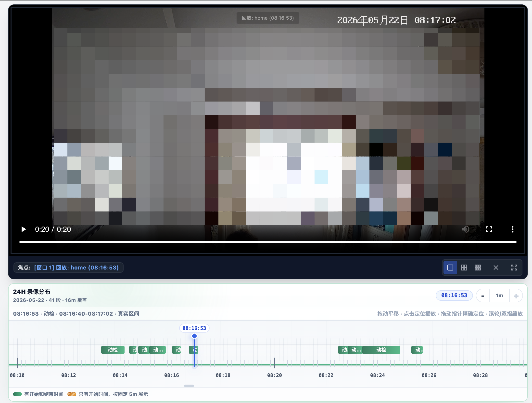Click the focus label for window 1 playback
This screenshot has width=532, height=403.
click(68, 268)
